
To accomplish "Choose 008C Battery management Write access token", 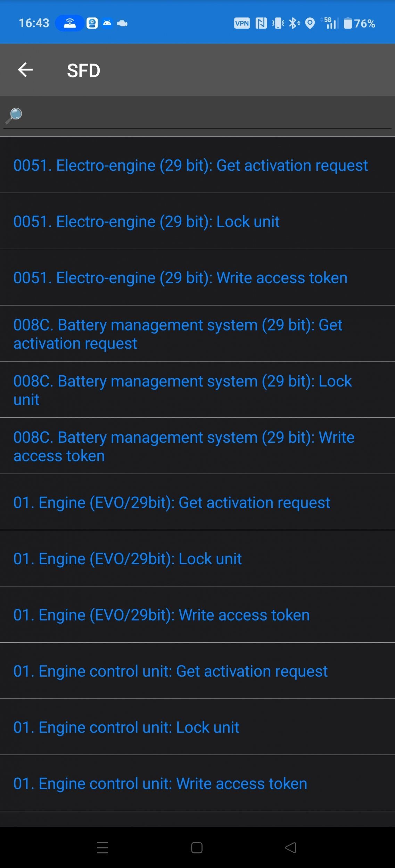I will click(x=184, y=446).
